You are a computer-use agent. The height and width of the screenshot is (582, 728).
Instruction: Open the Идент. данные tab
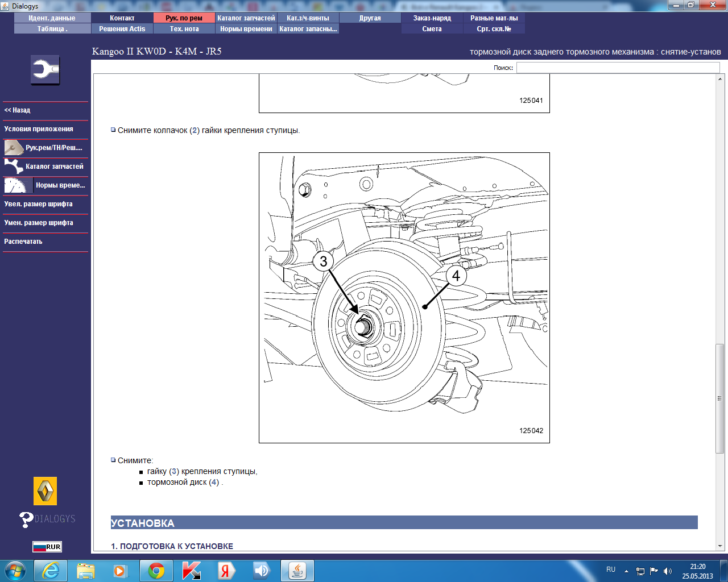pyautogui.click(x=52, y=18)
